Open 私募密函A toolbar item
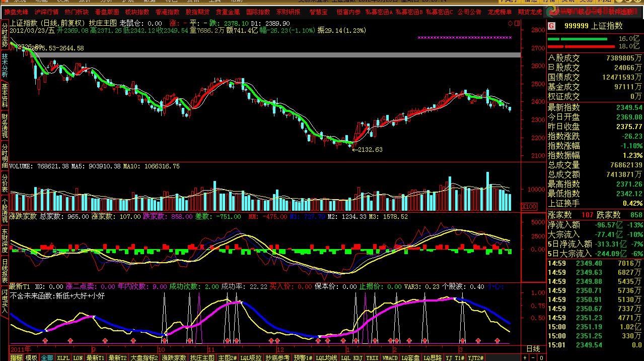 point(379,12)
